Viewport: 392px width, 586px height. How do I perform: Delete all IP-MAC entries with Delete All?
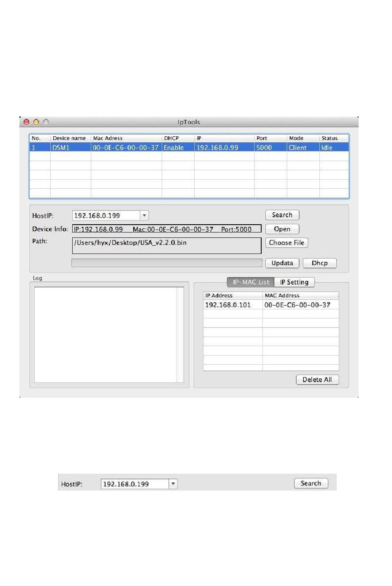click(317, 380)
